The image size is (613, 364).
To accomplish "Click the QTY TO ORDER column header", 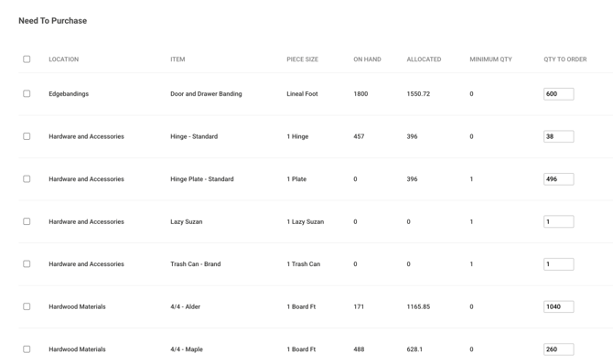I will pos(565,59).
